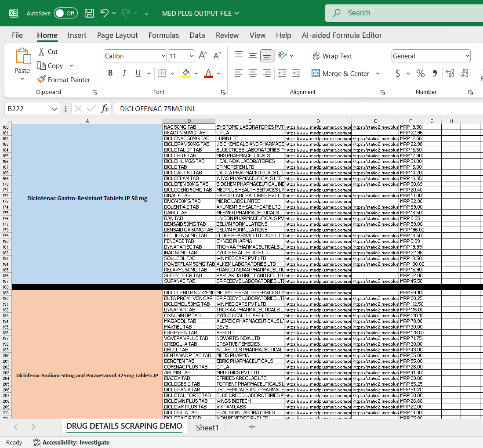
Task: Open Alignment settings dialog launcher
Action: 383,92
